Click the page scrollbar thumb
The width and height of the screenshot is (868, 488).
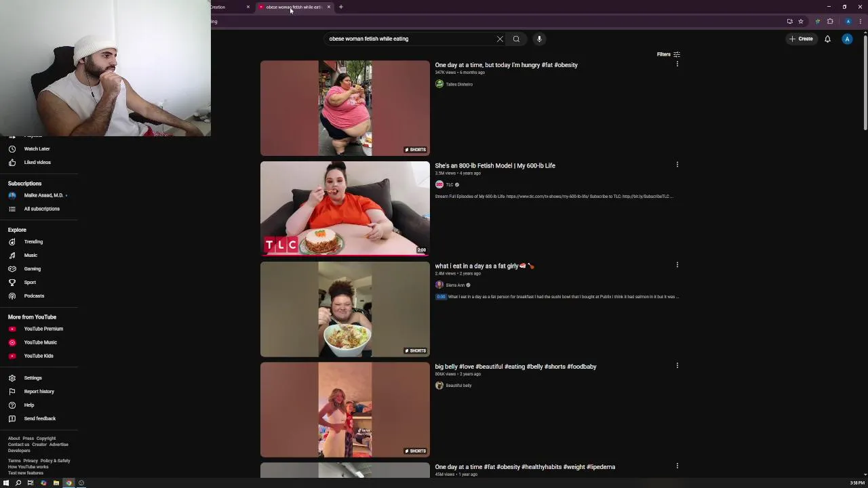pos(865,81)
